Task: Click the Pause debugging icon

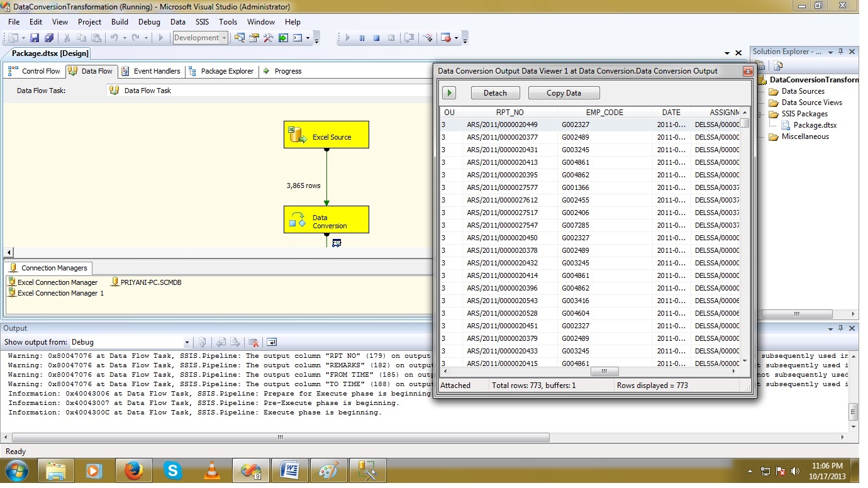Action: [x=362, y=38]
